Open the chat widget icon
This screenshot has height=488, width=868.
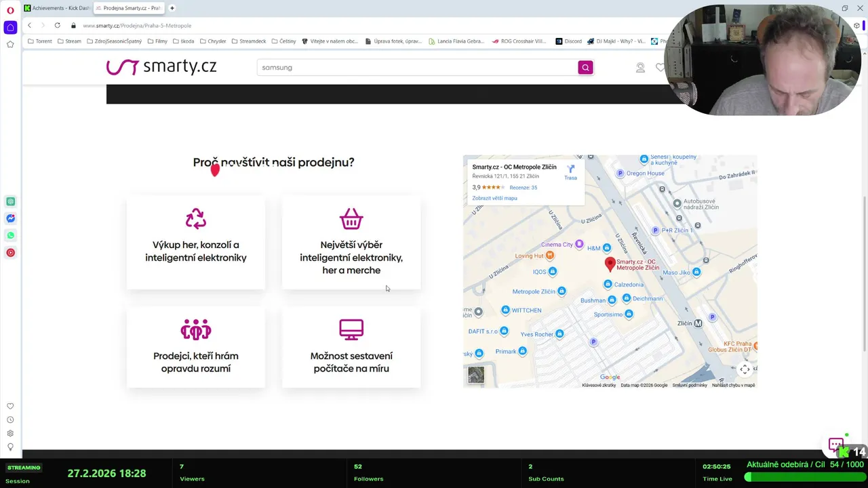pyautogui.click(x=836, y=446)
